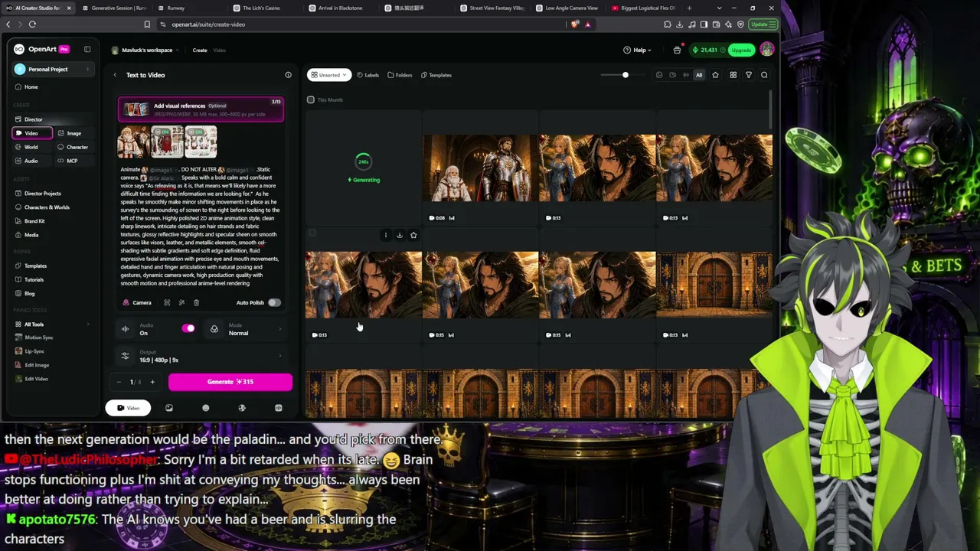Adjust the gallery thumbnail size slider

click(x=625, y=75)
